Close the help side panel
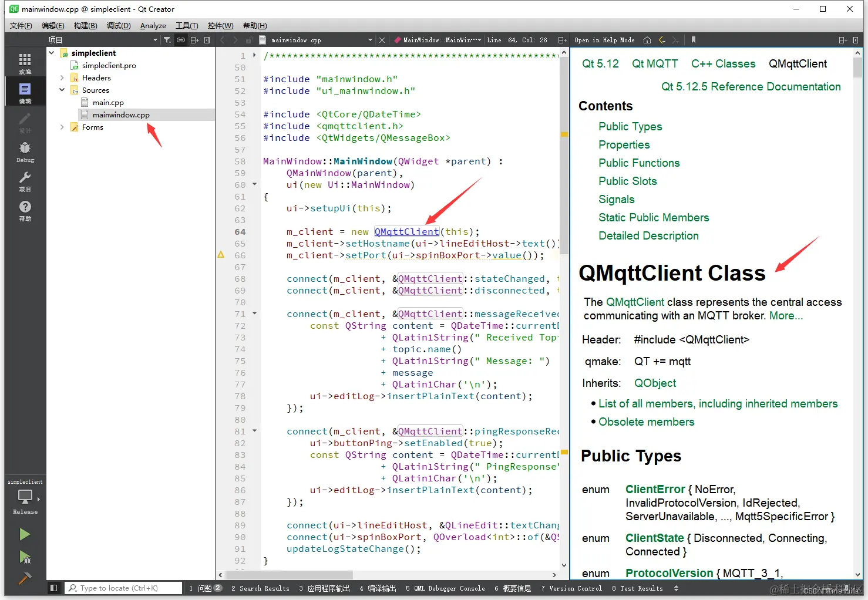Screen dimensions: 868x600 [855, 40]
